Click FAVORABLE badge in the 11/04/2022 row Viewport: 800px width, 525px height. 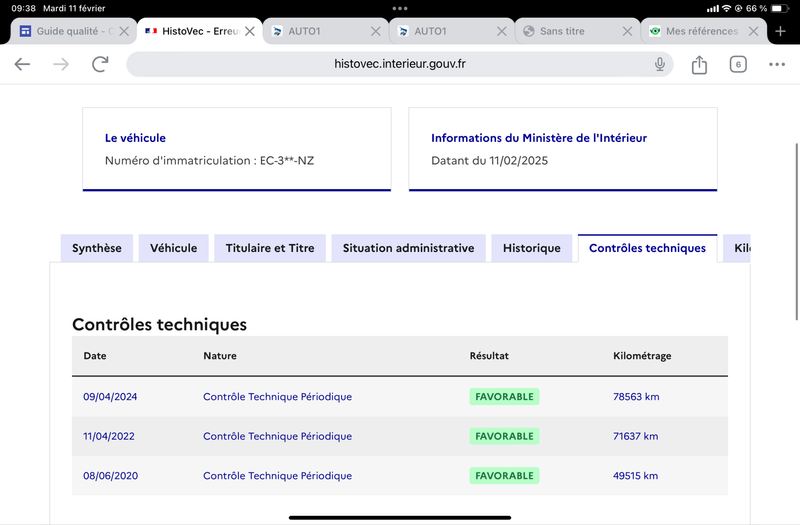(x=504, y=436)
